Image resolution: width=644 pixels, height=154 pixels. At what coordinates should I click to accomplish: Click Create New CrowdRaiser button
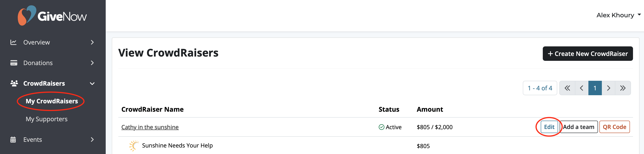click(x=588, y=54)
